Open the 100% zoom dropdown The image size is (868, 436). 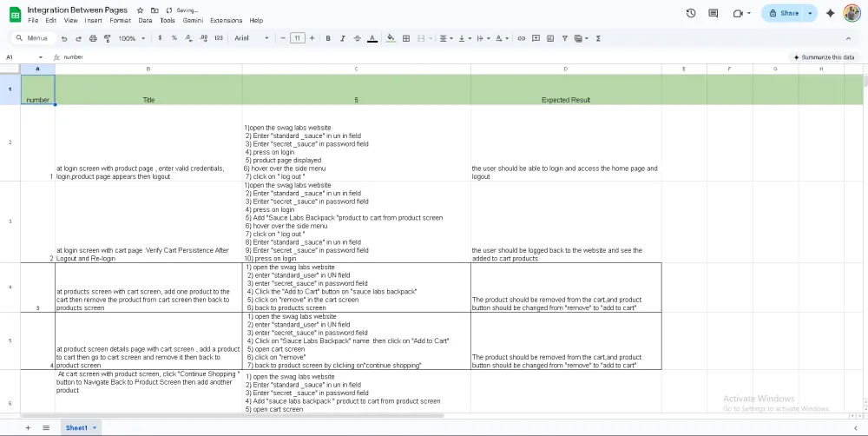132,38
